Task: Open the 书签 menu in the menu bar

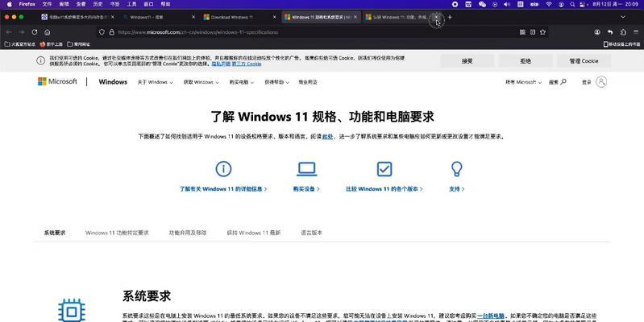Action: (x=114, y=4)
